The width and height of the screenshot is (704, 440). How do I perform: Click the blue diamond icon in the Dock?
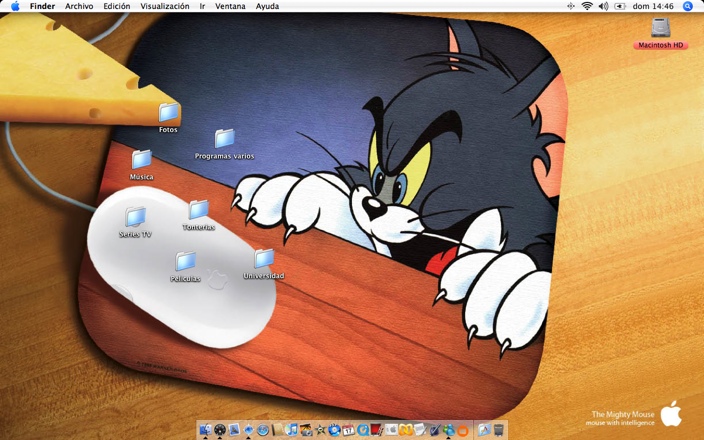pyautogui.click(x=248, y=430)
